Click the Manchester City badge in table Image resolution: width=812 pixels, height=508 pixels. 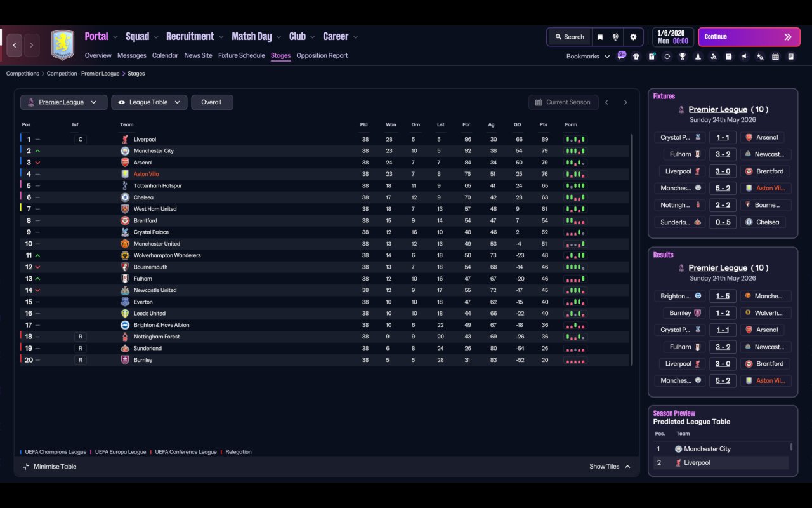tap(125, 151)
